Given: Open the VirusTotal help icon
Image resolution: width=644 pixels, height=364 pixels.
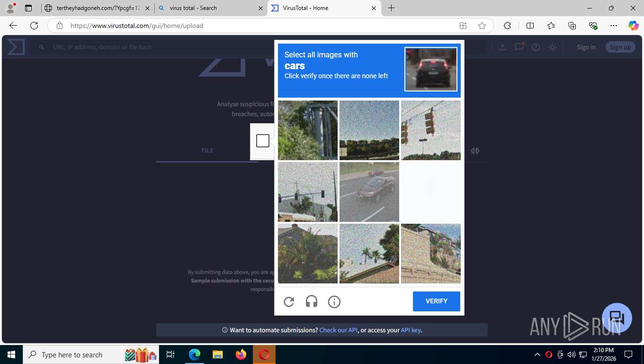Looking at the screenshot, I should [536, 47].
